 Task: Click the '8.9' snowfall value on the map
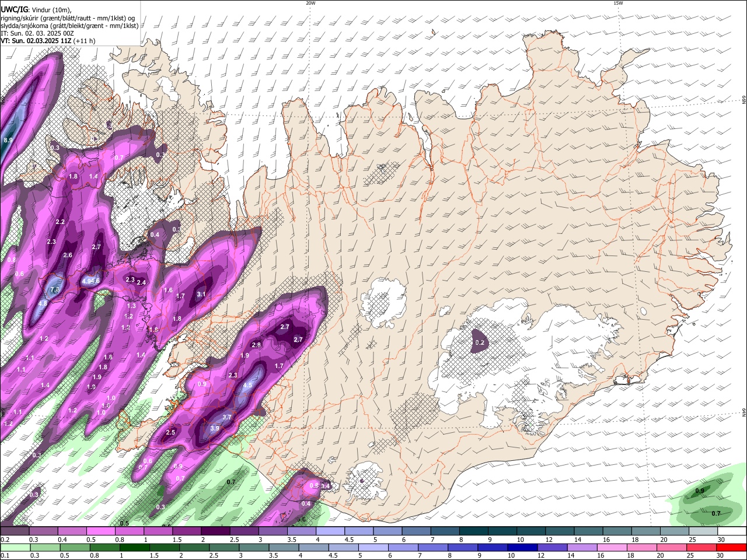pyautogui.click(x=8, y=141)
